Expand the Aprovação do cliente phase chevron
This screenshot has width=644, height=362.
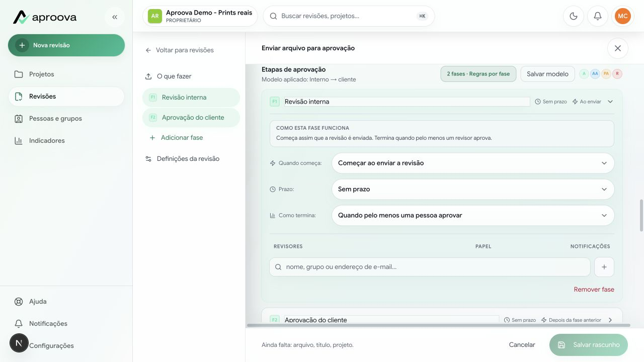click(x=610, y=320)
